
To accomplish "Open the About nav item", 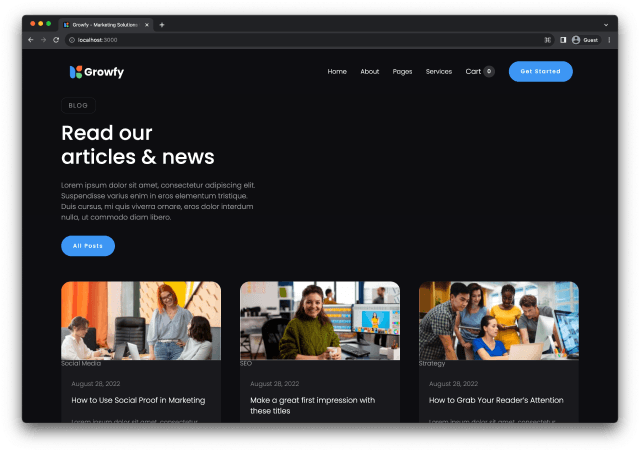I will pos(370,72).
